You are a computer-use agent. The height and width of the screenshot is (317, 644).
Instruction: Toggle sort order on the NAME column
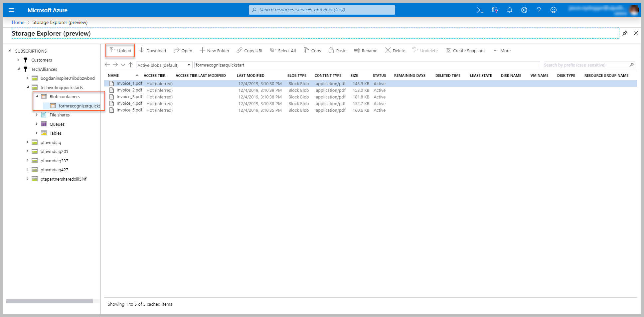coord(137,75)
